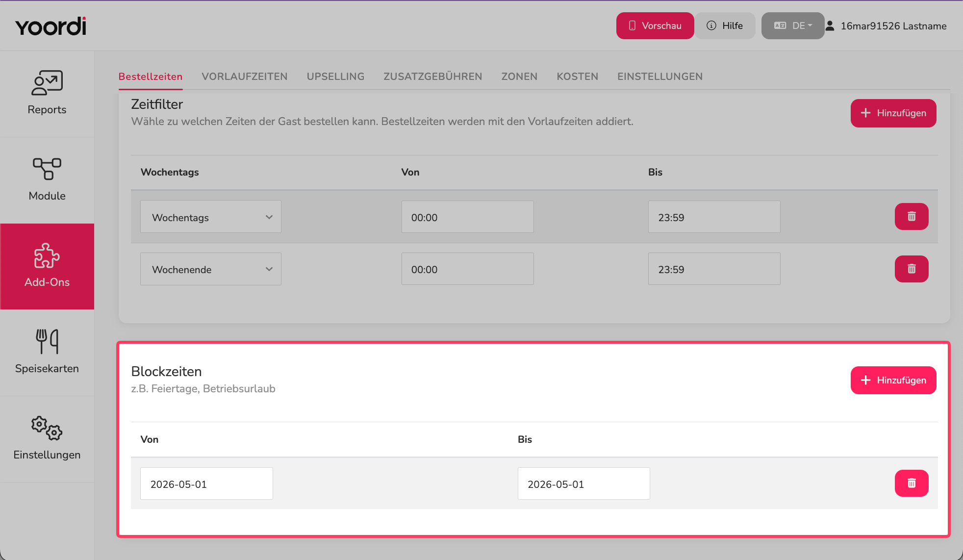This screenshot has height=560, width=963.
Task: Open the Module sidebar section
Action: pyautogui.click(x=47, y=180)
